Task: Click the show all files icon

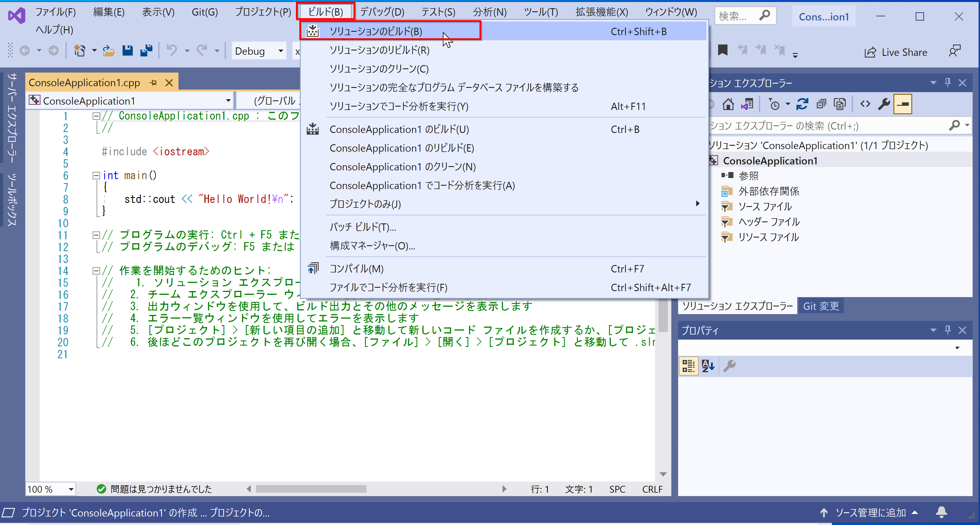Action: (x=840, y=104)
